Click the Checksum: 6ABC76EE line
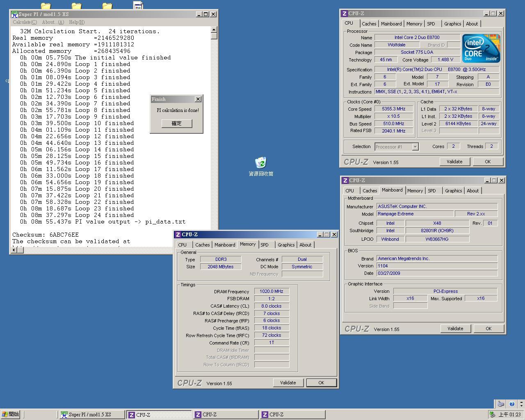Viewport: 525px width, 420px height. 46,235
